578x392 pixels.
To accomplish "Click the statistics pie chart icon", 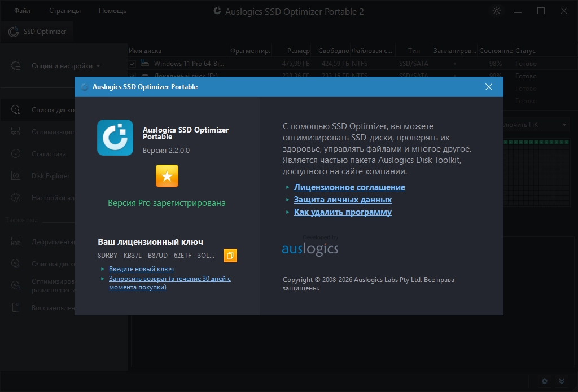I will (15, 153).
